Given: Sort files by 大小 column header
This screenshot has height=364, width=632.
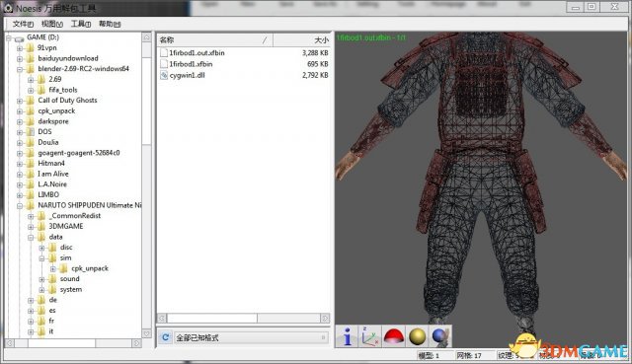Looking at the screenshot, I should (301, 39).
